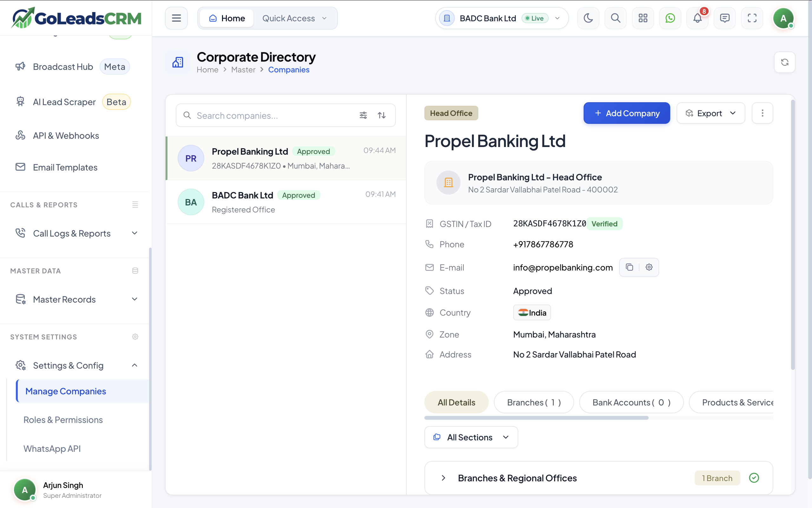The height and width of the screenshot is (508, 812).
Task: Open WhatsApp API sidebar item
Action: tap(52, 449)
